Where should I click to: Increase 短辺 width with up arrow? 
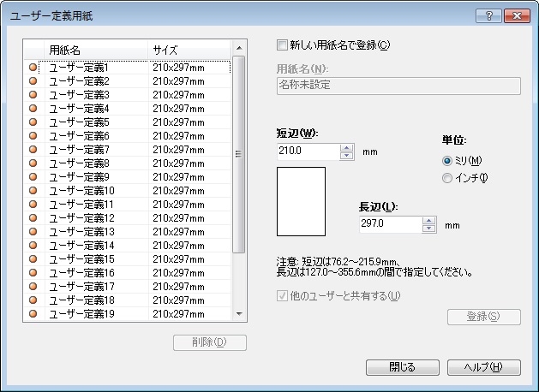347,147
